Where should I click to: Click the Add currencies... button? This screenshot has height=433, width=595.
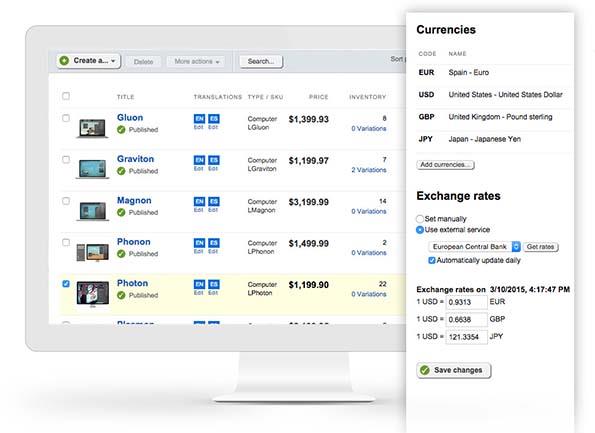[x=445, y=165]
